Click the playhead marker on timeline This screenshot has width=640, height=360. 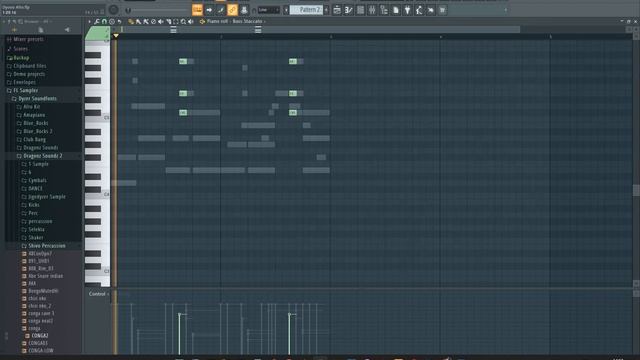point(116,36)
